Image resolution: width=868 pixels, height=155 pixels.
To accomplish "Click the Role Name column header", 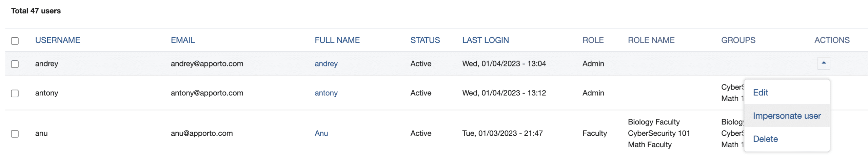I will coord(651,40).
